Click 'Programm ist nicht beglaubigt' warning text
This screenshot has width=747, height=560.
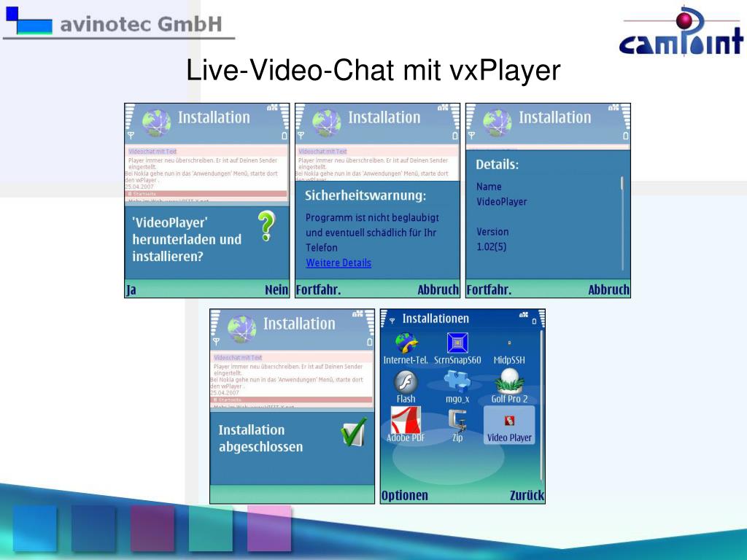372,217
